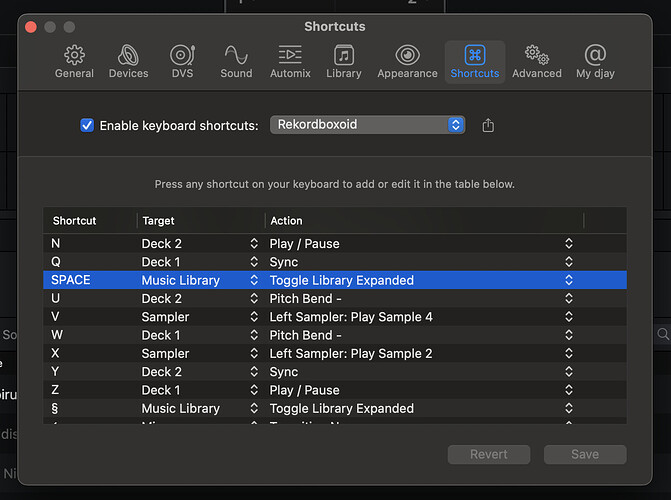The image size is (671, 500).
Task: Open the Devices speaker icon
Action: tap(128, 55)
